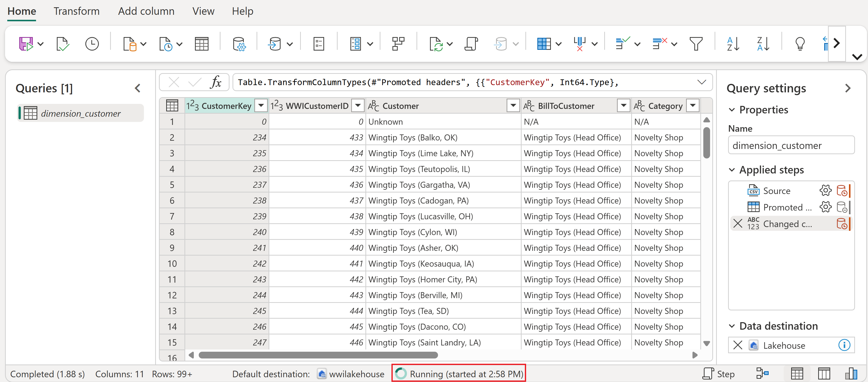Select the Promoted headers applied step
Screen dimensions: 868x382
(787, 207)
